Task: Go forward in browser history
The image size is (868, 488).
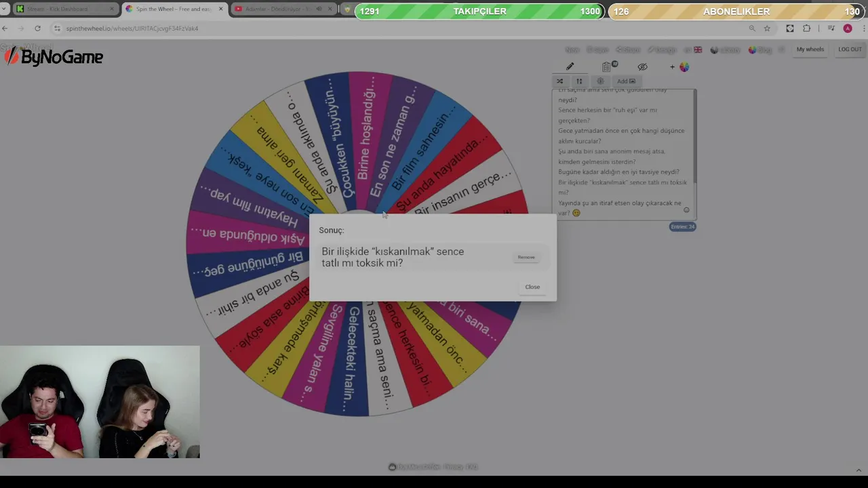Action: pos(21,28)
